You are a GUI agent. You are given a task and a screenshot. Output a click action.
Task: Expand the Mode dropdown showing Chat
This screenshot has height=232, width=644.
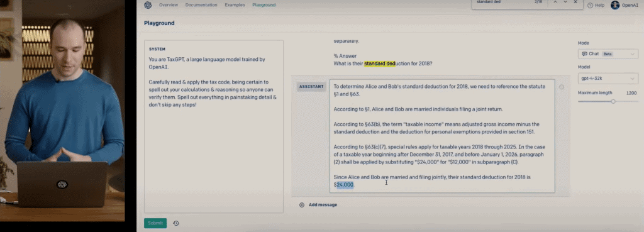pyautogui.click(x=608, y=54)
